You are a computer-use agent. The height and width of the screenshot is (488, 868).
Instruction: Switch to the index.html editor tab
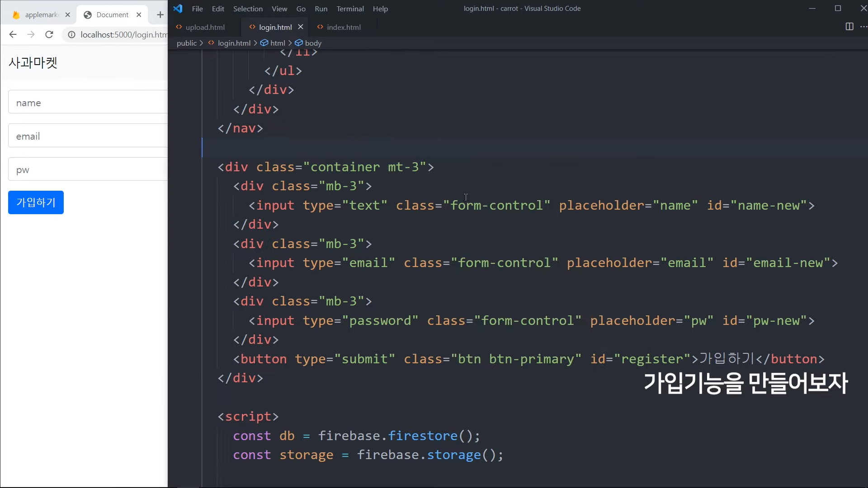[344, 27]
